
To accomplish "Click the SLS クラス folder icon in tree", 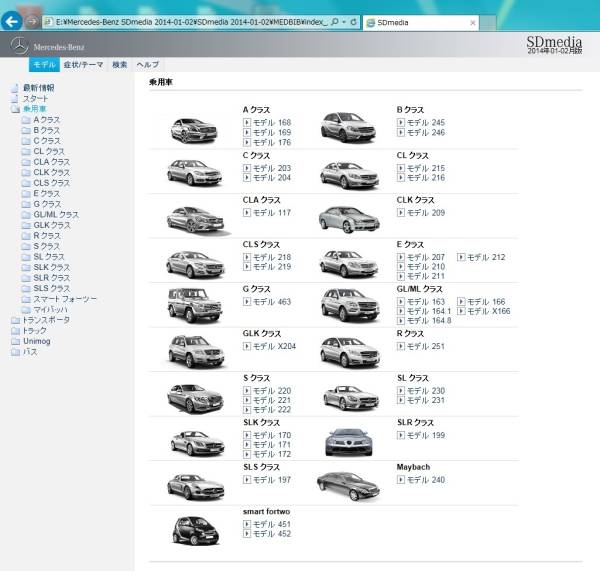I will [26, 288].
